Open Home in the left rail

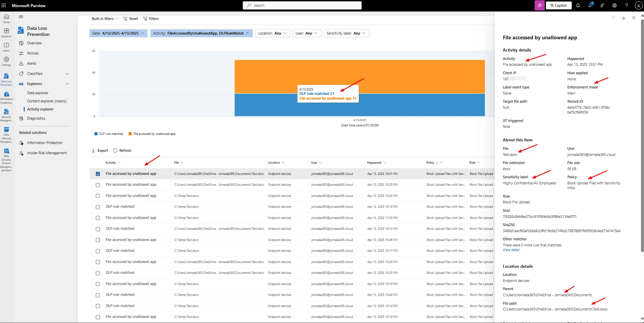coord(6,19)
